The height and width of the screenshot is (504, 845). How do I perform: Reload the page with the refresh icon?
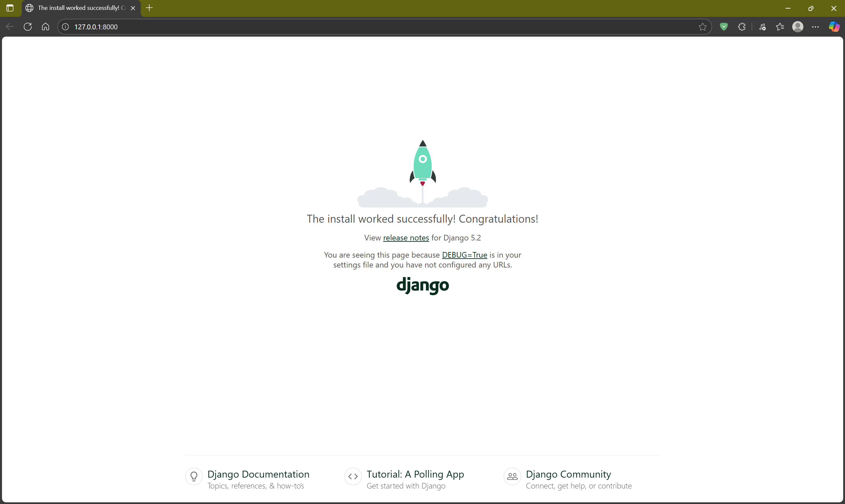(28, 27)
